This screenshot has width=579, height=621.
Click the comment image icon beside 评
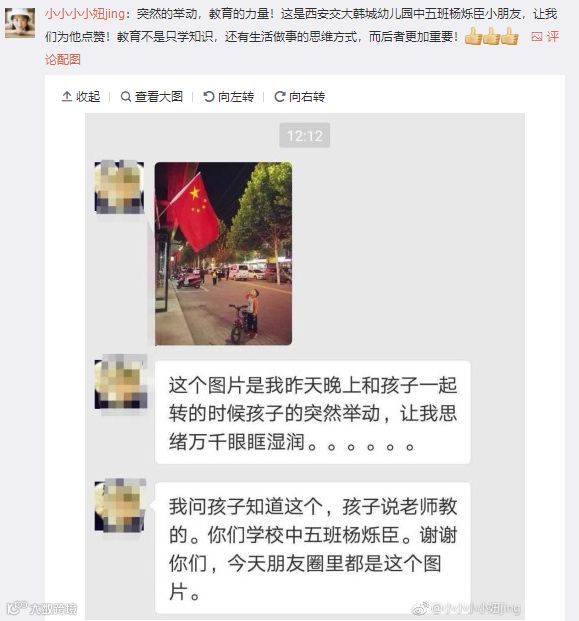tap(536, 37)
